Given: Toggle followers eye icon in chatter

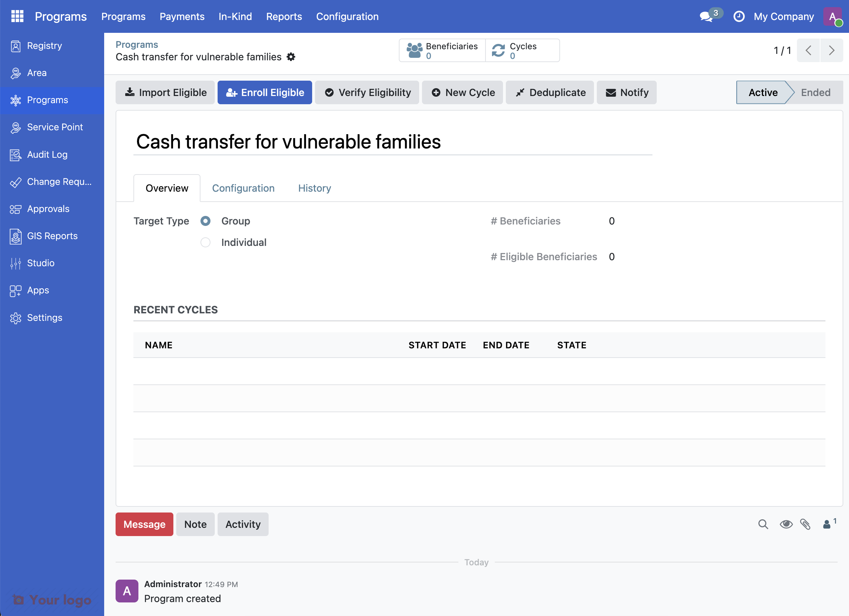Looking at the screenshot, I should (786, 524).
